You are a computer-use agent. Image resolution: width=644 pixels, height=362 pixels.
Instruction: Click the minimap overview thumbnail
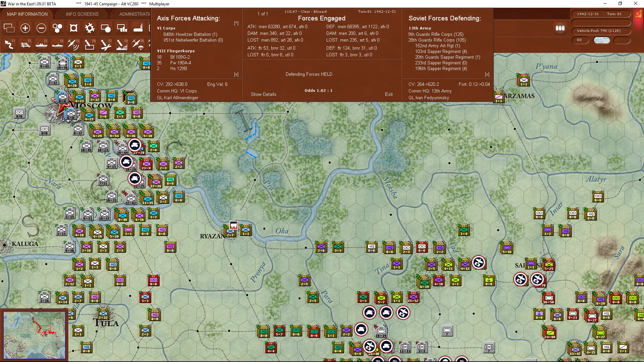pos(34,335)
